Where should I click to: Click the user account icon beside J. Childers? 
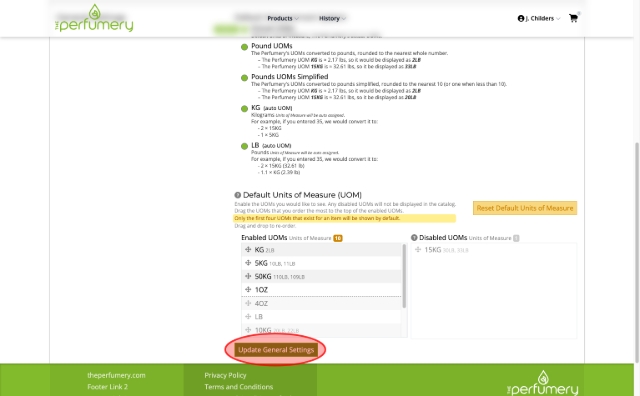521,18
